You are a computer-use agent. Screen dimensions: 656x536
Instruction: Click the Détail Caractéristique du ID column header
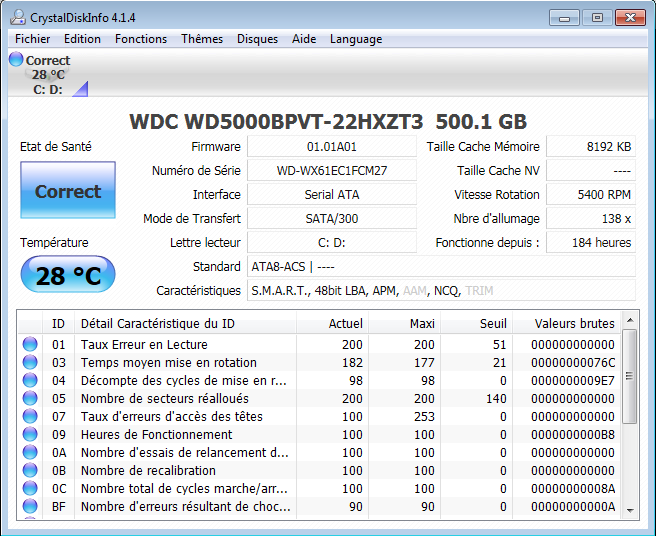click(x=186, y=323)
